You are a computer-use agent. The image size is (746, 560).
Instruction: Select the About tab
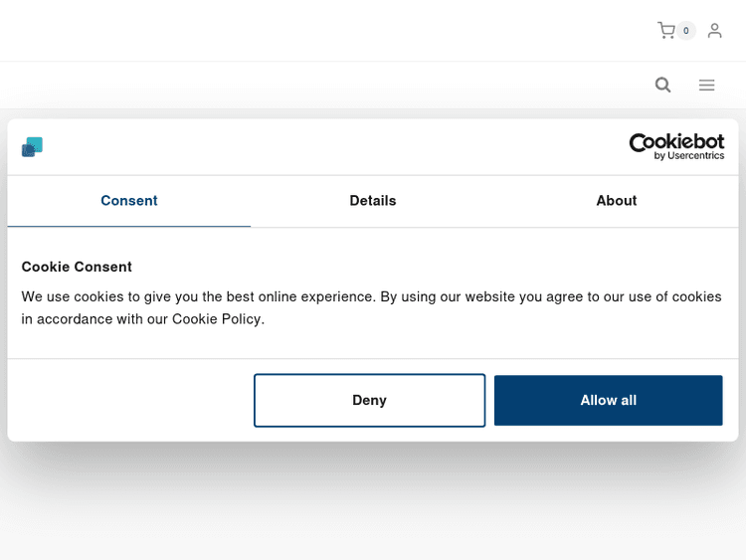pyautogui.click(x=617, y=201)
